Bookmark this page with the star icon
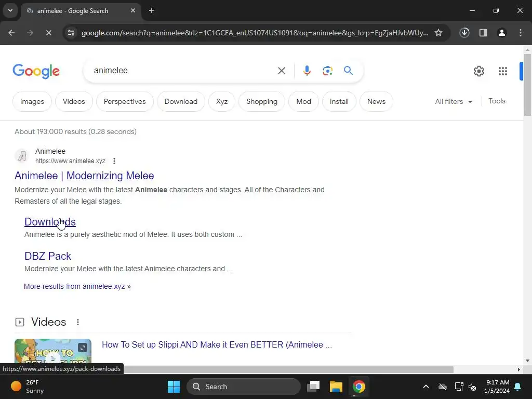 [x=438, y=33]
